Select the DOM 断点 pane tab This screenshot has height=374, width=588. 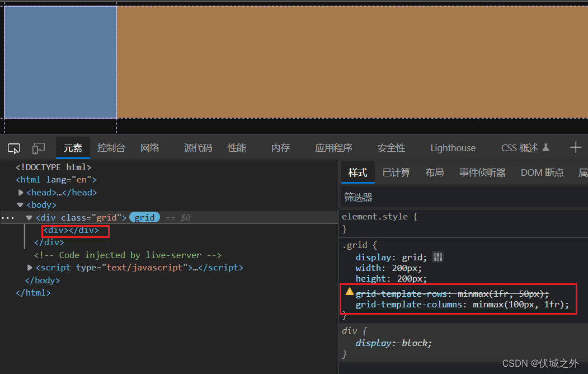click(542, 172)
